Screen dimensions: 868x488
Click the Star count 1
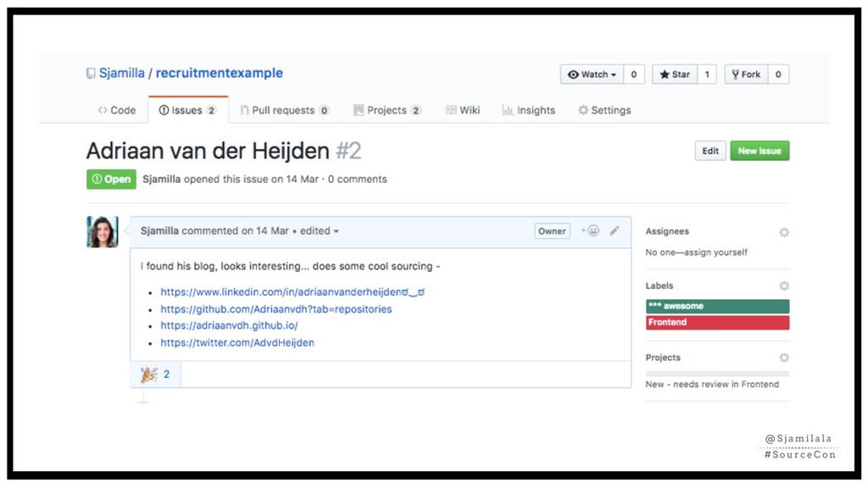(707, 75)
